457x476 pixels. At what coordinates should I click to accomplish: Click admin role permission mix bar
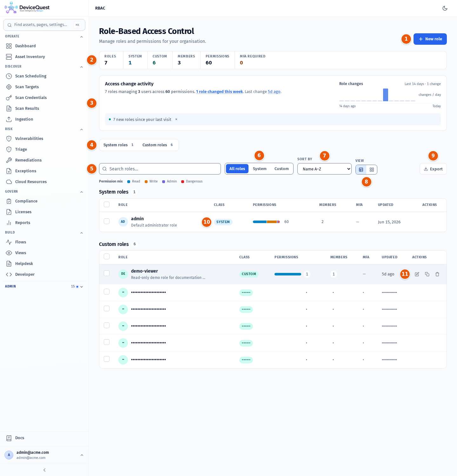coord(266,222)
